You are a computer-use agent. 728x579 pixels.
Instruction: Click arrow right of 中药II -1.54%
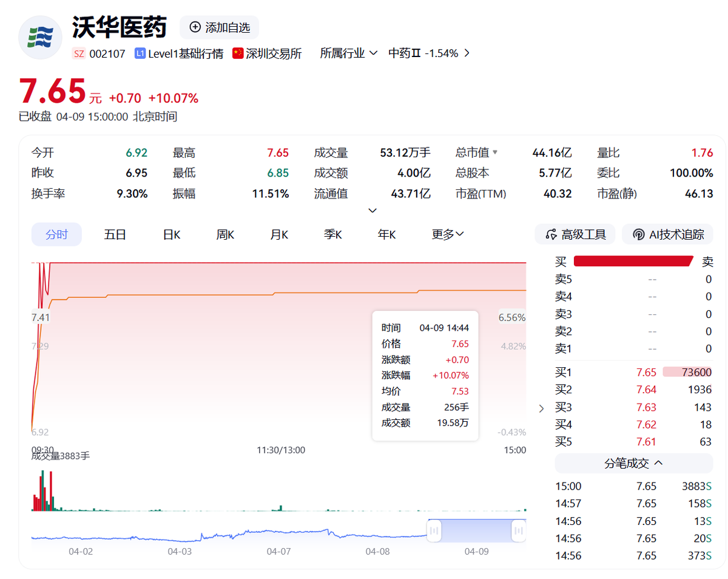[x=467, y=53]
